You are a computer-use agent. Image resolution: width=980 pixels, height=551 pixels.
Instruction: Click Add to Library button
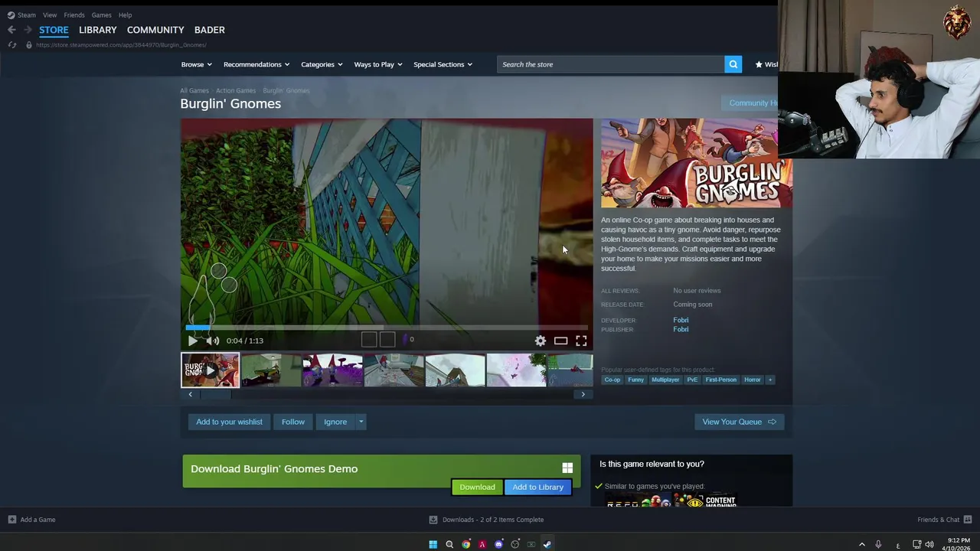[537, 487]
